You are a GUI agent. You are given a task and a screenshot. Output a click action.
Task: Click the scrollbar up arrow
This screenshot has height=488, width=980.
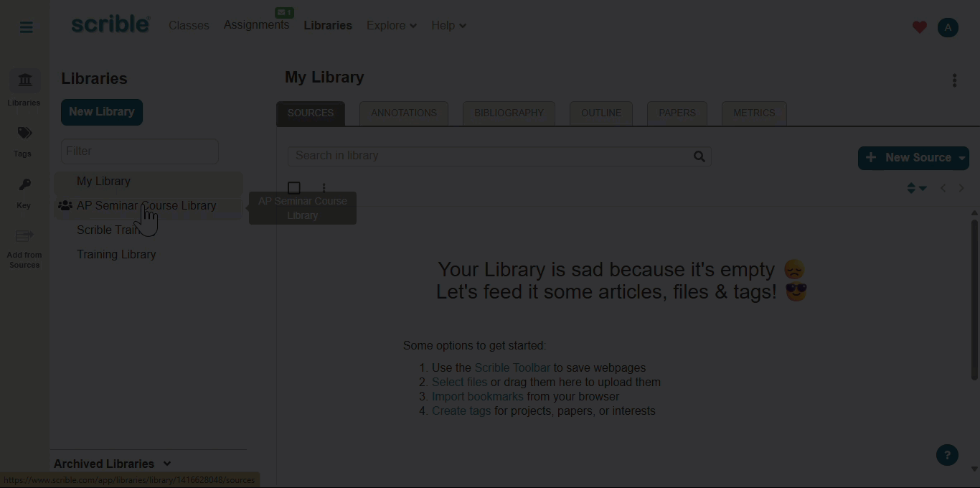point(974,213)
